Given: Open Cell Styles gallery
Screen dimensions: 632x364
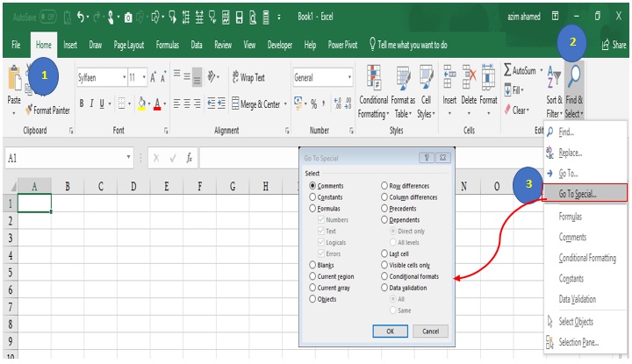Looking at the screenshot, I should click(x=426, y=92).
